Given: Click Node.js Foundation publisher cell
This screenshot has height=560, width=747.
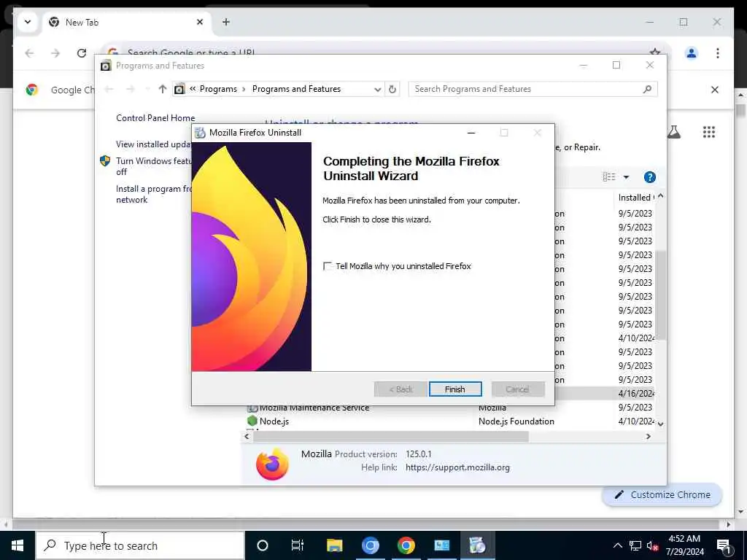Looking at the screenshot, I should click(x=516, y=421).
